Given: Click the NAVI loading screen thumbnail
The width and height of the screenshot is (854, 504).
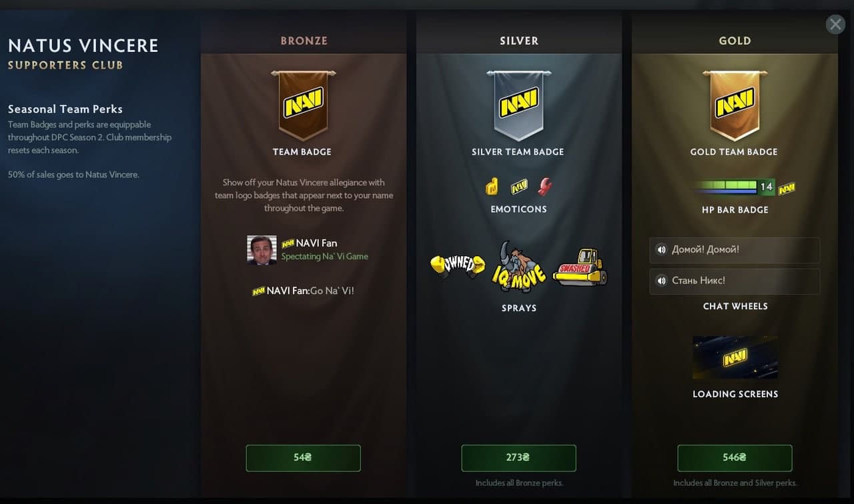Looking at the screenshot, I should [735, 357].
